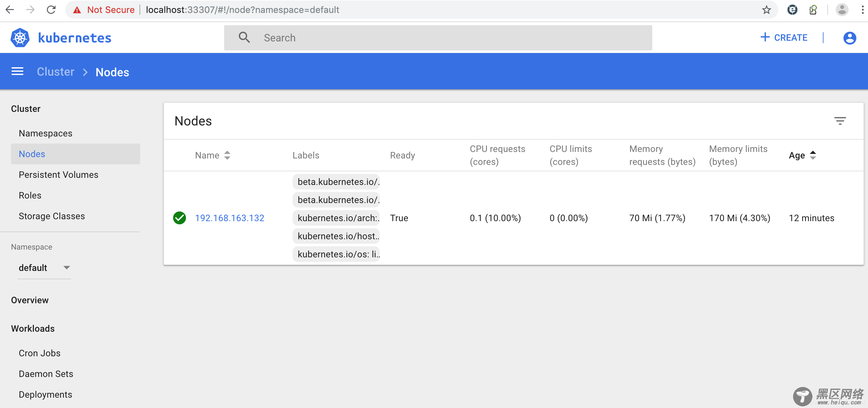
Task: Open Chrome three-dot menu
Action: click(862, 10)
